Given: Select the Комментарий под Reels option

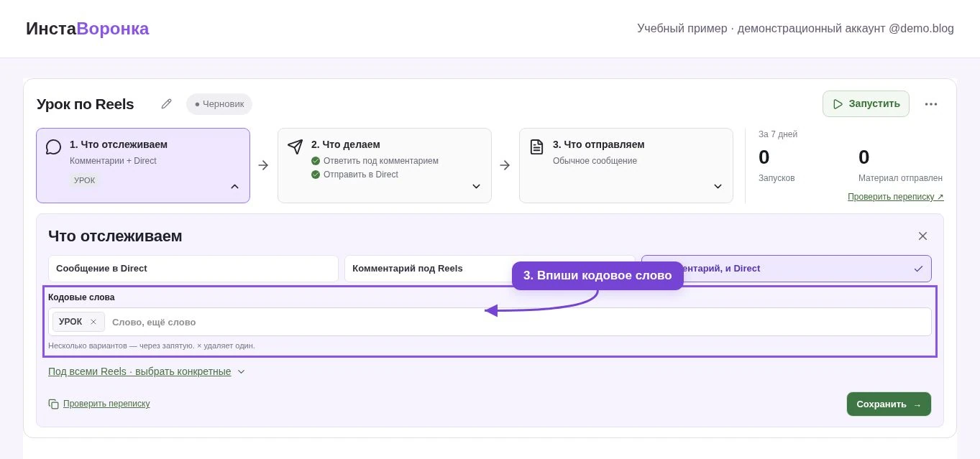Looking at the screenshot, I should pyautogui.click(x=490, y=269).
